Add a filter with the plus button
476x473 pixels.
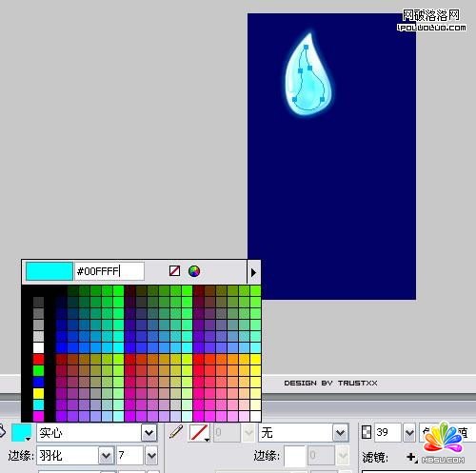411,457
